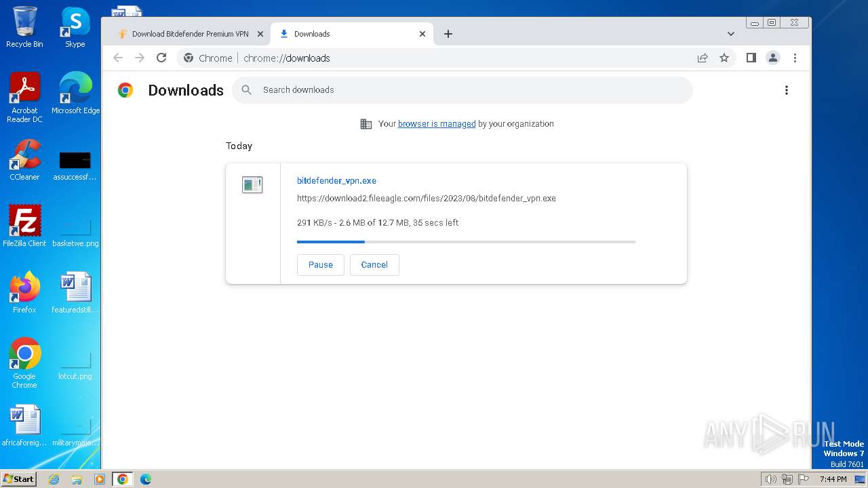The height and width of the screenshot is (488, 868).
Task: Open Windows Start menu
Action: coord(19,479)
